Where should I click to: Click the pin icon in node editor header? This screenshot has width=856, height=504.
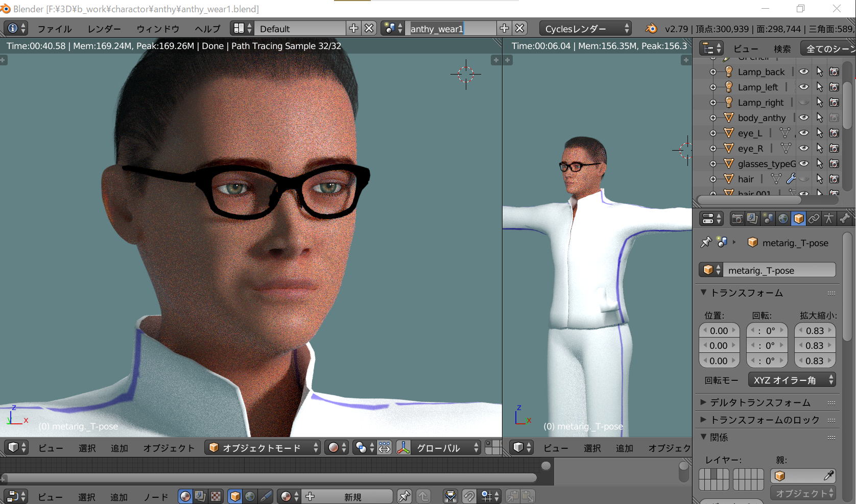(x=405, y=496)
